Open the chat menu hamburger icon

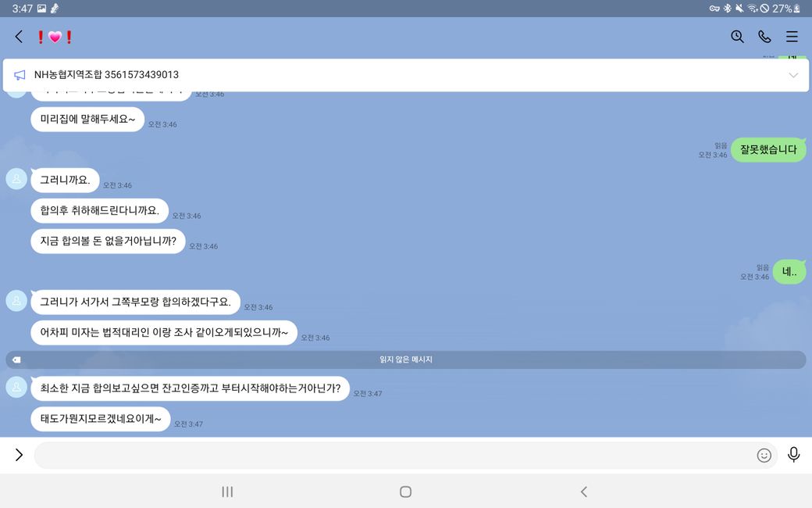tap(792, 36)
